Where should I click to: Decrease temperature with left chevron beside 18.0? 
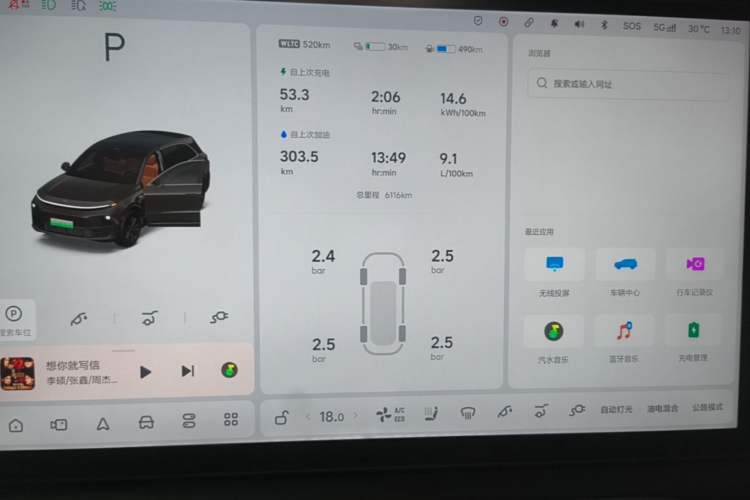coord(308,417)
